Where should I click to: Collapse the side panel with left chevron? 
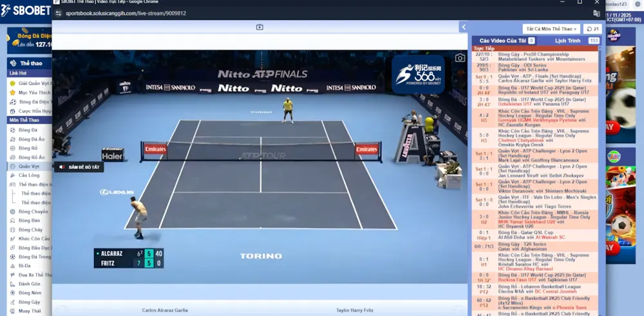click(463, 27)
